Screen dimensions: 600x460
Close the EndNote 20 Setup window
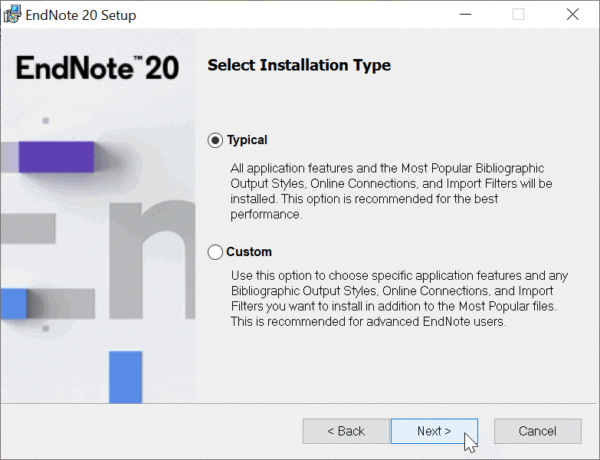click(572, 15)
